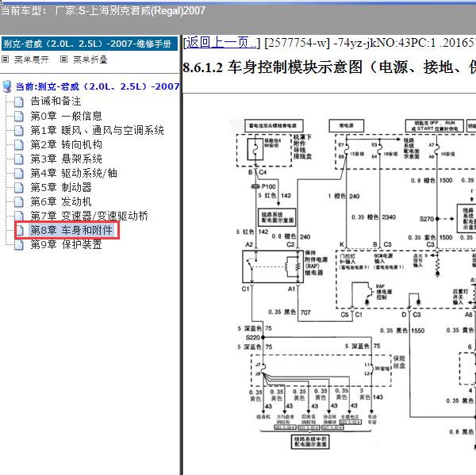Click page icon beside 告诫和备注
The width and height of the screenshot is (476, 475).
pos(19,102)
